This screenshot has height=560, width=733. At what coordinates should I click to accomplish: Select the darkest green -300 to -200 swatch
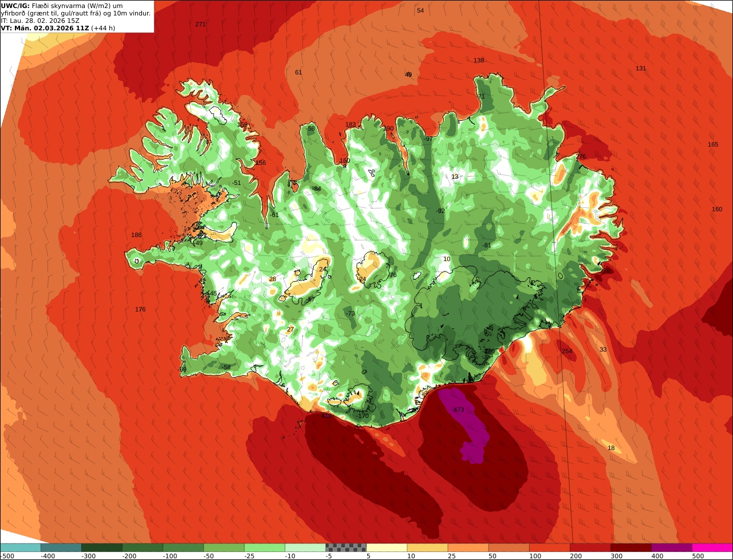tap(102, 547)
